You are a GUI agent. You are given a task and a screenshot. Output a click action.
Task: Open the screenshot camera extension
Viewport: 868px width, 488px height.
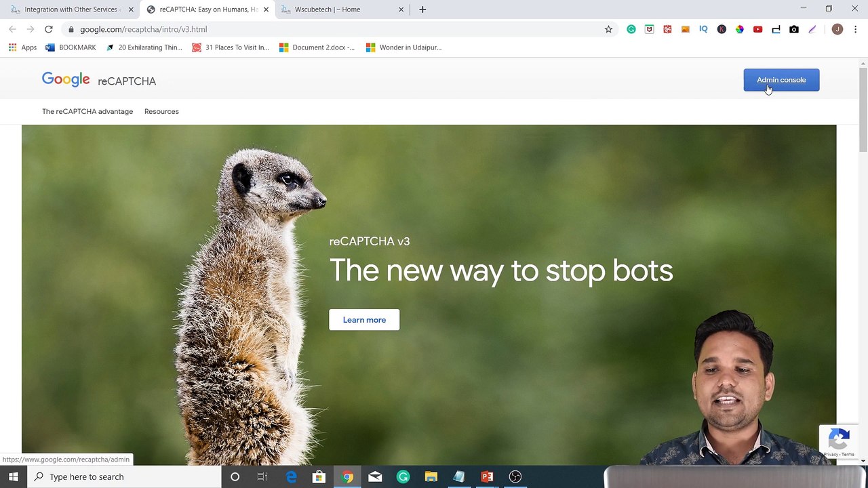coord(794,29)
